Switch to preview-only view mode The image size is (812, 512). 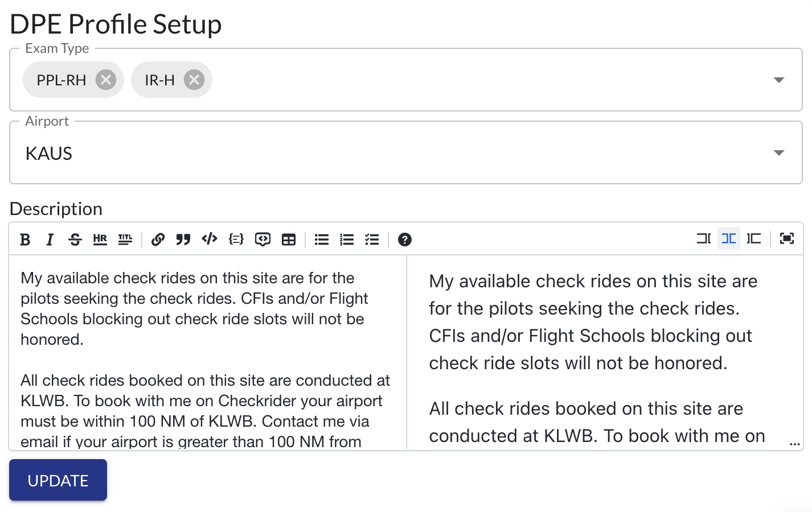click(x=754, y=238)
